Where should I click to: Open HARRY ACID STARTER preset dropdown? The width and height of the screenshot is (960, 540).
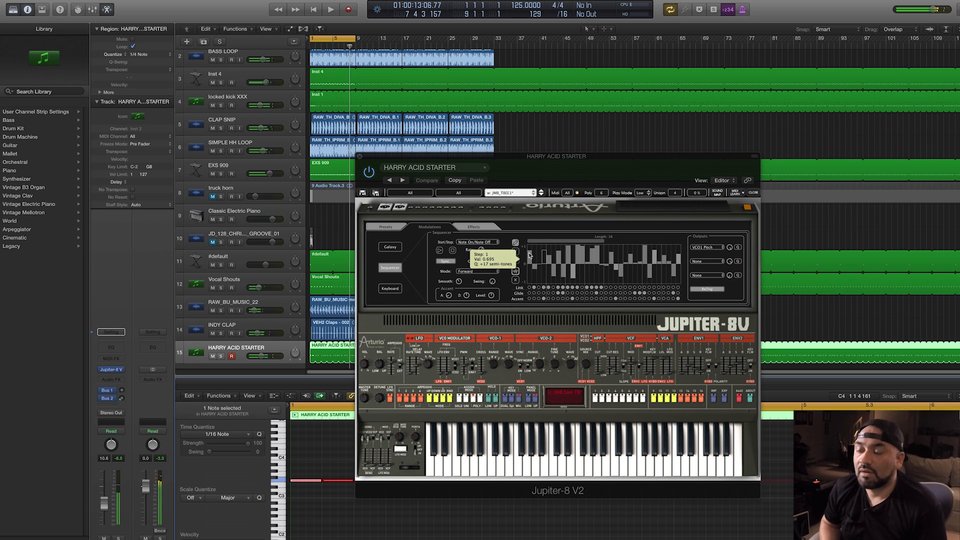[433, 167]
